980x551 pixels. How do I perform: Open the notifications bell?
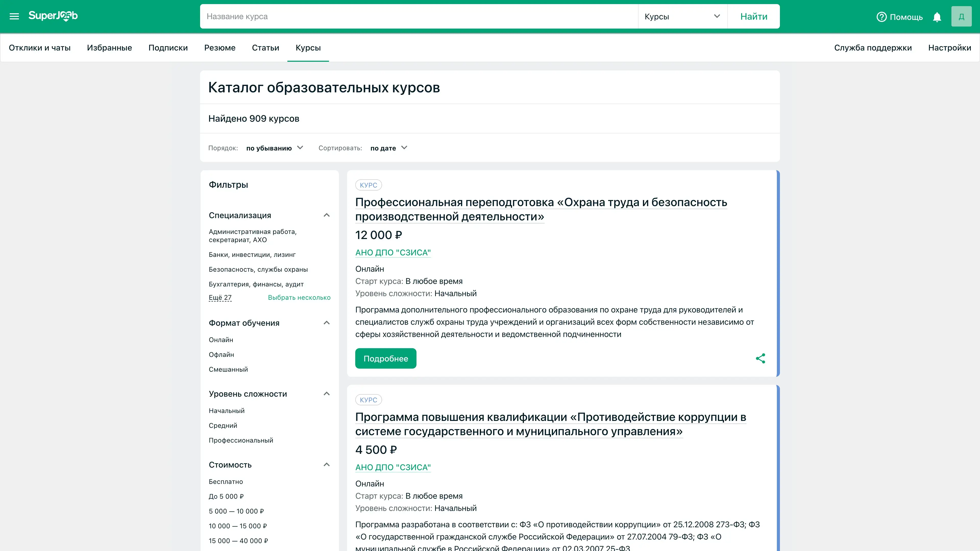click(937, 17)
